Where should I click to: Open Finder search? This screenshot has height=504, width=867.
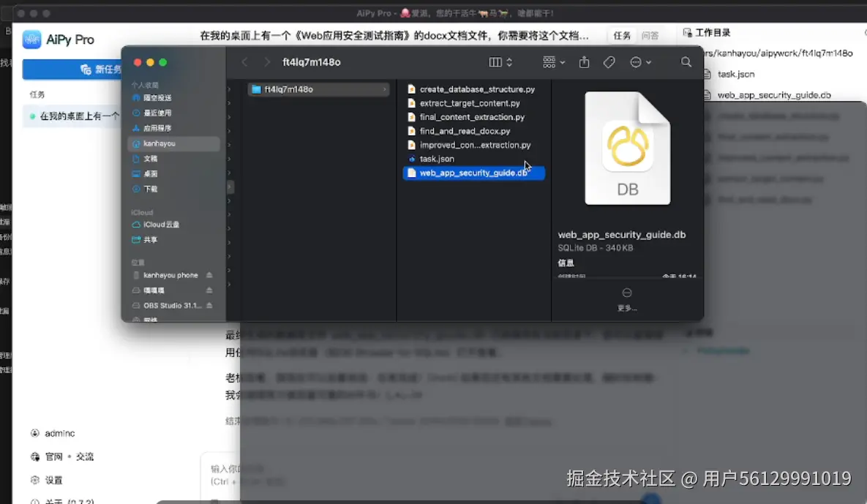(686, 62)
